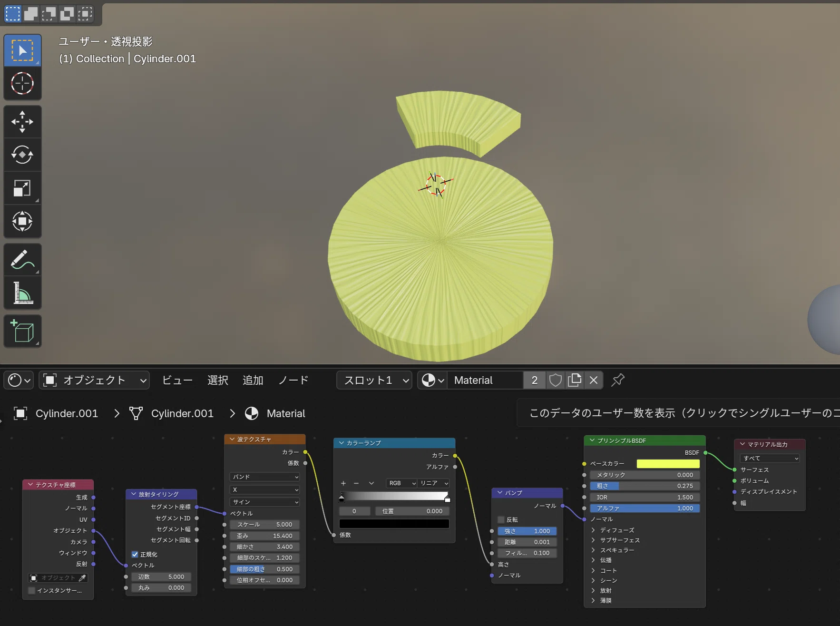Click the yellow ベースカラー swatch

668,464
